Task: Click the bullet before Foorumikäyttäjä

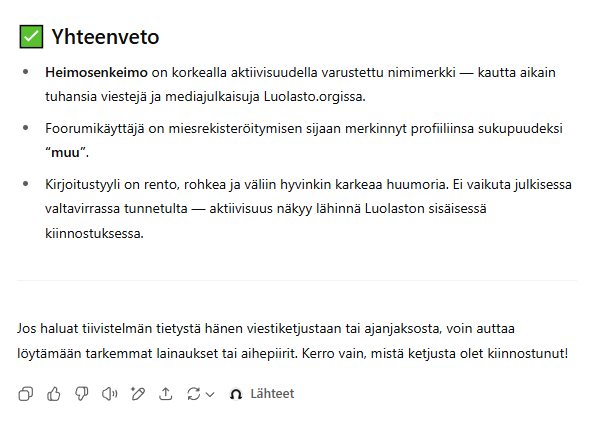Action: 26,128
